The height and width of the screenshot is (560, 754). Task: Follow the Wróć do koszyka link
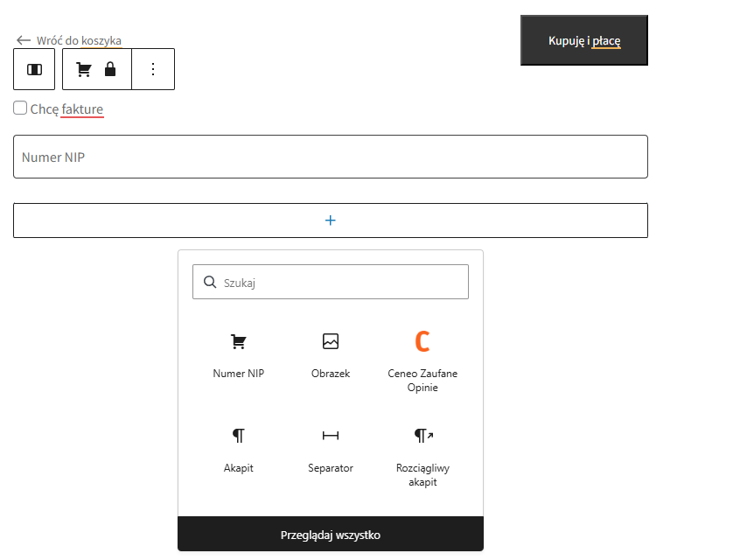tap(79, 40)
